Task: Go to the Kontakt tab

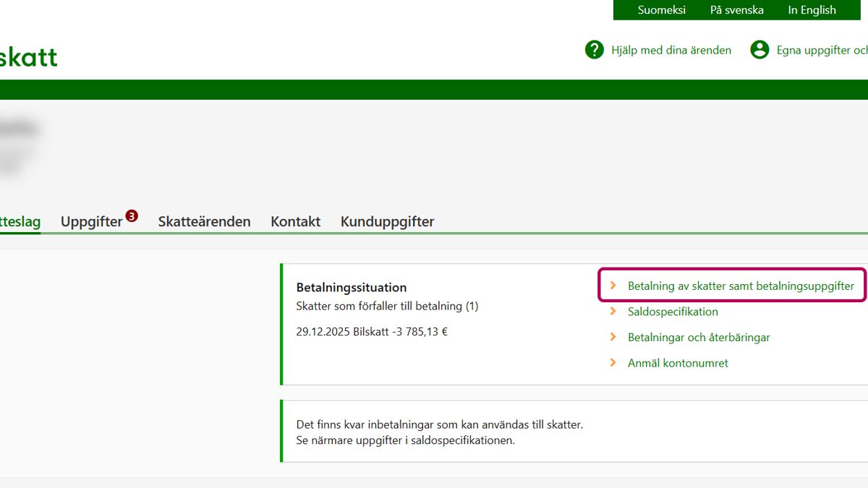Action: pos(295,222)
